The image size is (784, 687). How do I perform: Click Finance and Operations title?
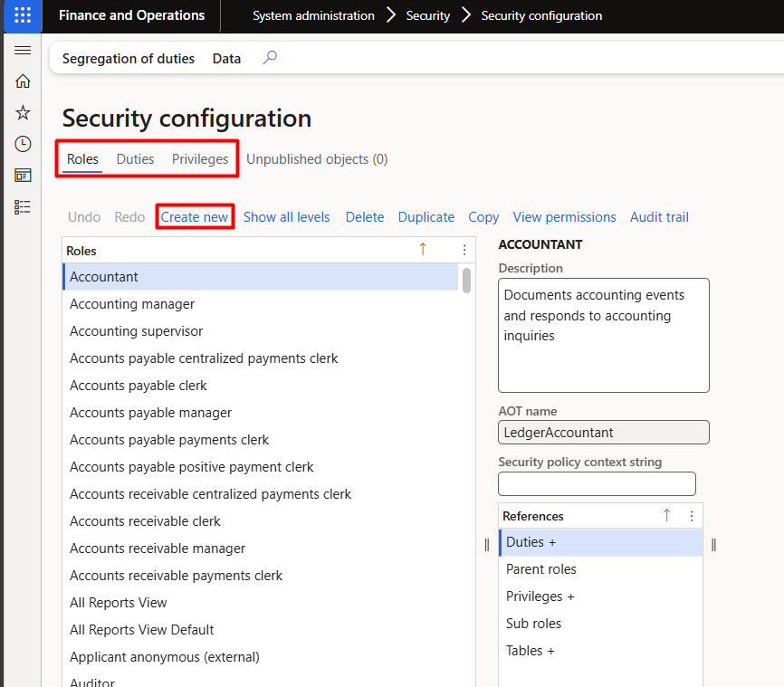pos(131,15)
